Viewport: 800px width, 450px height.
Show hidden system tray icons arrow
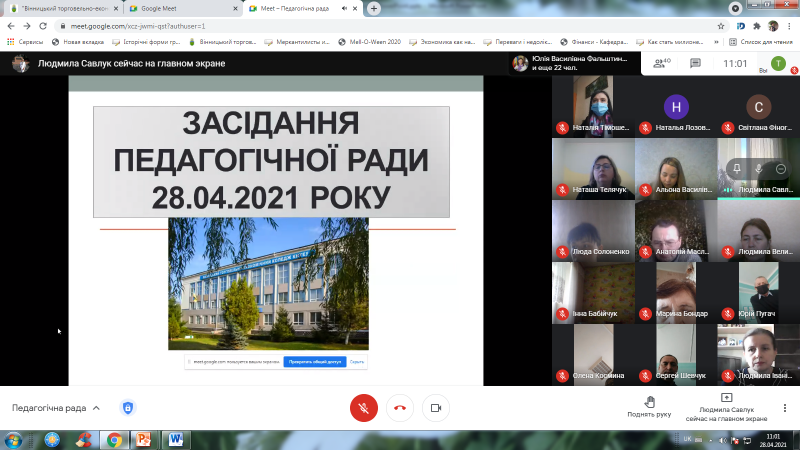pos(711,440)
